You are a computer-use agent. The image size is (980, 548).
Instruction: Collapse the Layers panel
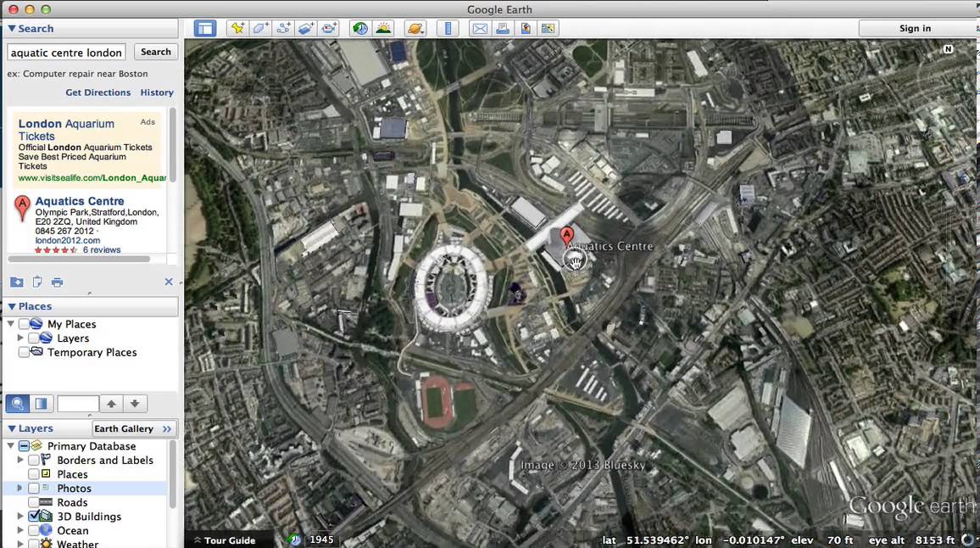tap(12, 428)
